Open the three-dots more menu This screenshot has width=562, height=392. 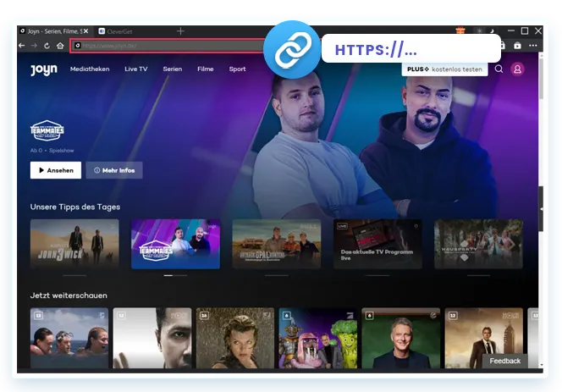pos(533,46)
